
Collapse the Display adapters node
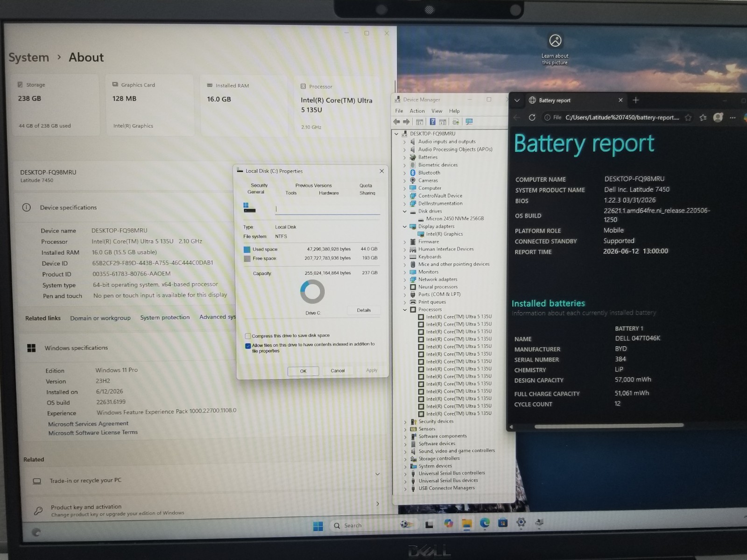click(x=404, y=227)
